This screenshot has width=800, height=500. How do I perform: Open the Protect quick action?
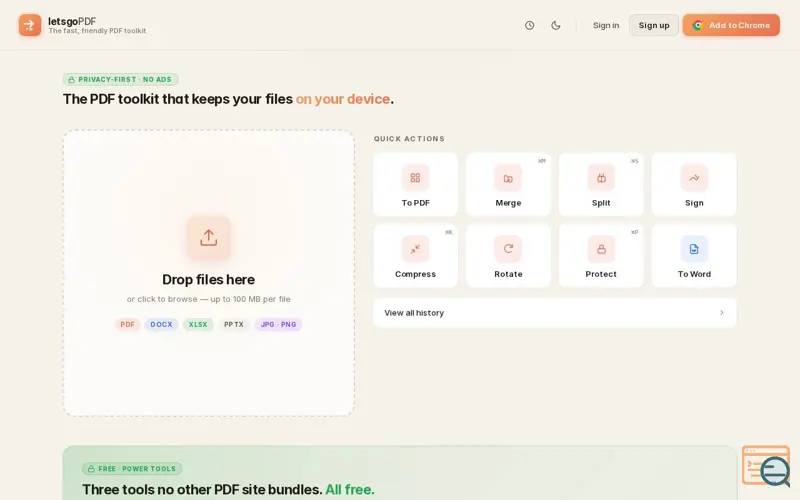point(601,256)
